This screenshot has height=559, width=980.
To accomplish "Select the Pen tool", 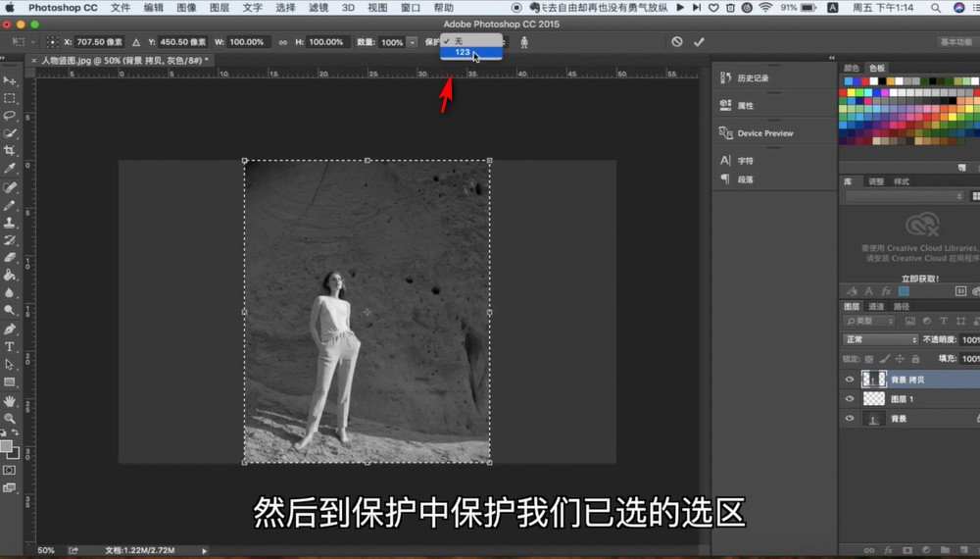I will [x=10, y=330].
